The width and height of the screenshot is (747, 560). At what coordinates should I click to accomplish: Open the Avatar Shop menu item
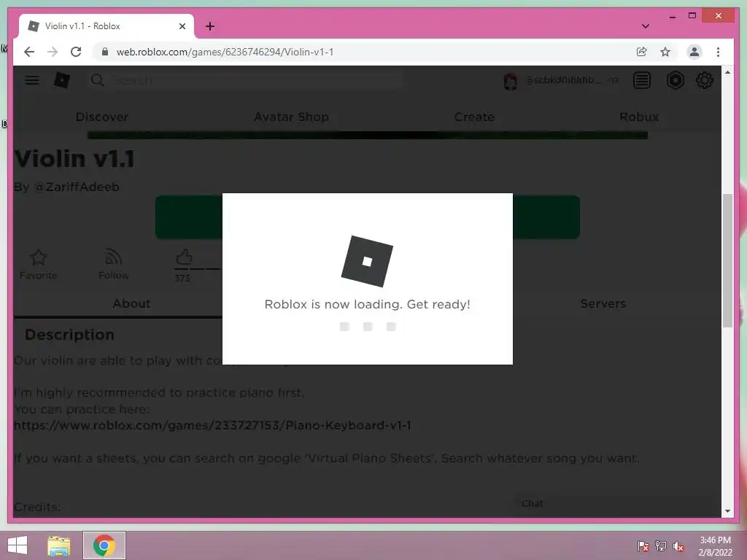(x=291, y=117)
